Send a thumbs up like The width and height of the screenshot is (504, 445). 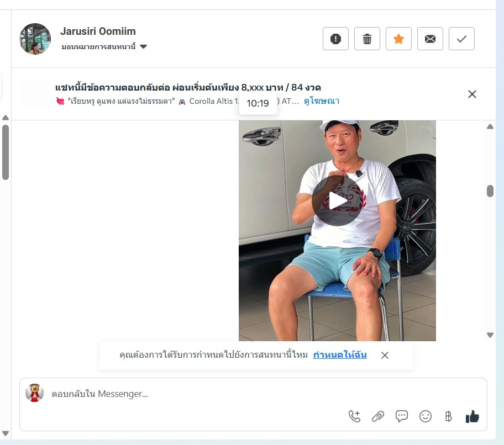472,416
